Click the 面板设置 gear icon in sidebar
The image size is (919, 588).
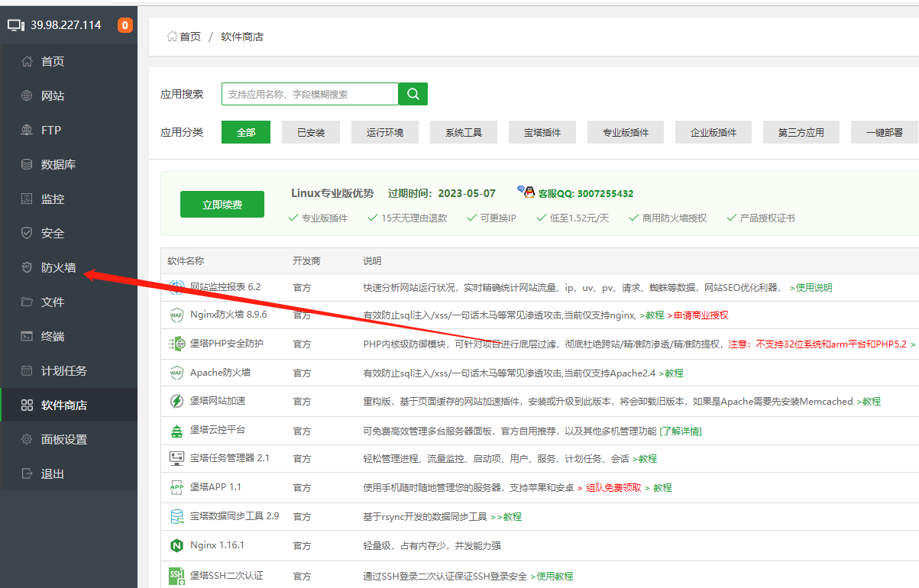tap(27, 439)
